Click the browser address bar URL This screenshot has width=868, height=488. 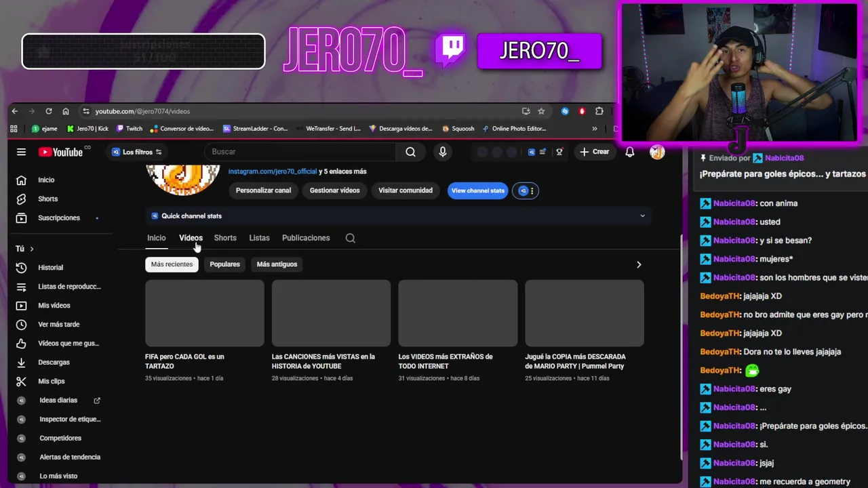pos(142,111)
